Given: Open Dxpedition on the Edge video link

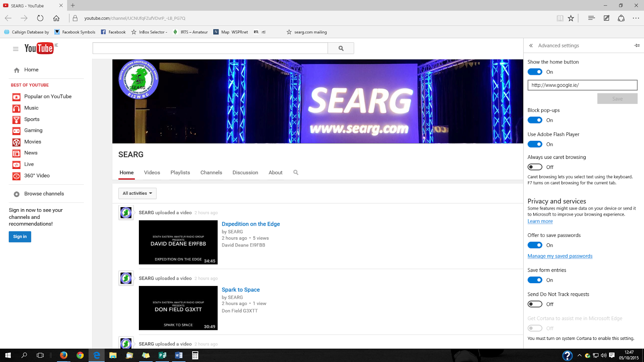Looking at the screenshot, I should 251,224.
